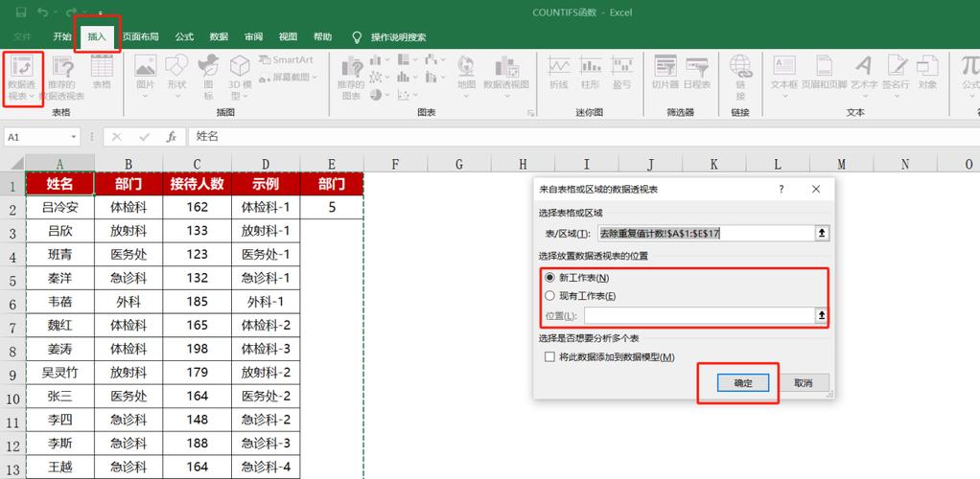Open the WordArt (艺术字) gallery
The height and width of the screenshot is (479, 980).
tap(864, 77)
